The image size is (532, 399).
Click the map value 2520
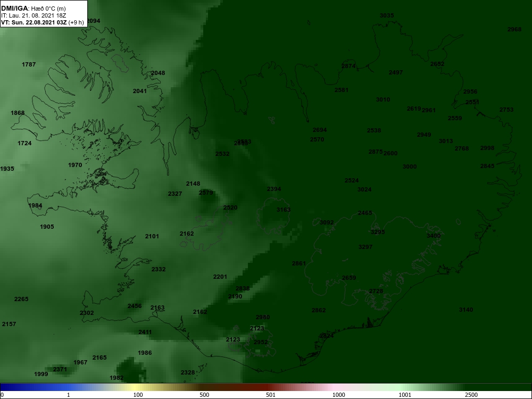pos(230,207)
